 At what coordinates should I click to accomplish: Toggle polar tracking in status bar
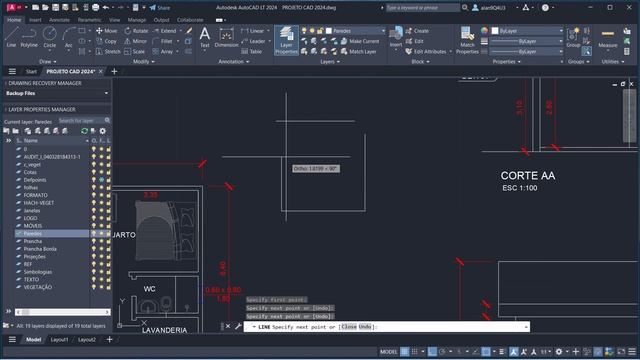[442, 351]
